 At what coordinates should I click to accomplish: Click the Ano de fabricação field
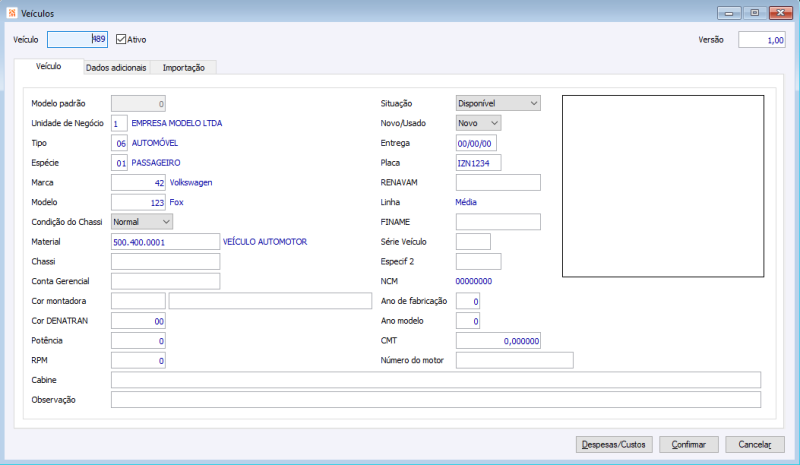coord(467,301)
